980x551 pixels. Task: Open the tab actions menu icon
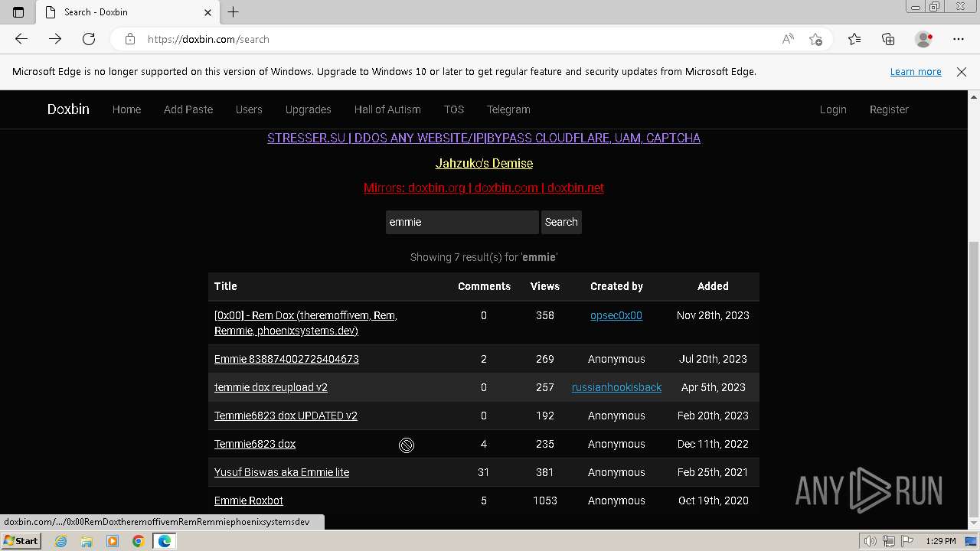click(x=18, y=12)
